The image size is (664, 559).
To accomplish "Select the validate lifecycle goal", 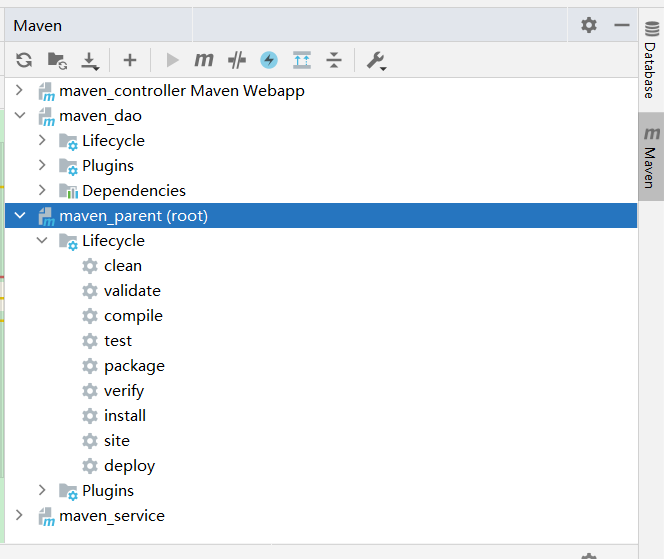I will tap(132, 291).
